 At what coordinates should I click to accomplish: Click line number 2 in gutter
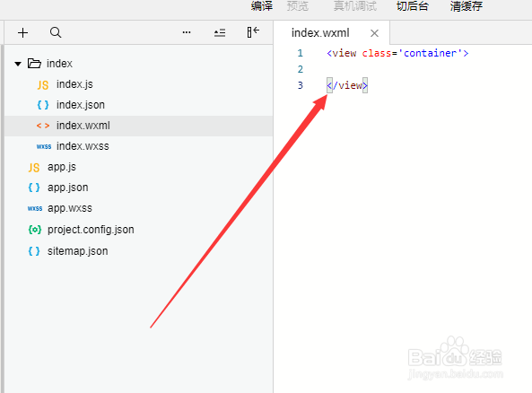click(x=301, y=69)
